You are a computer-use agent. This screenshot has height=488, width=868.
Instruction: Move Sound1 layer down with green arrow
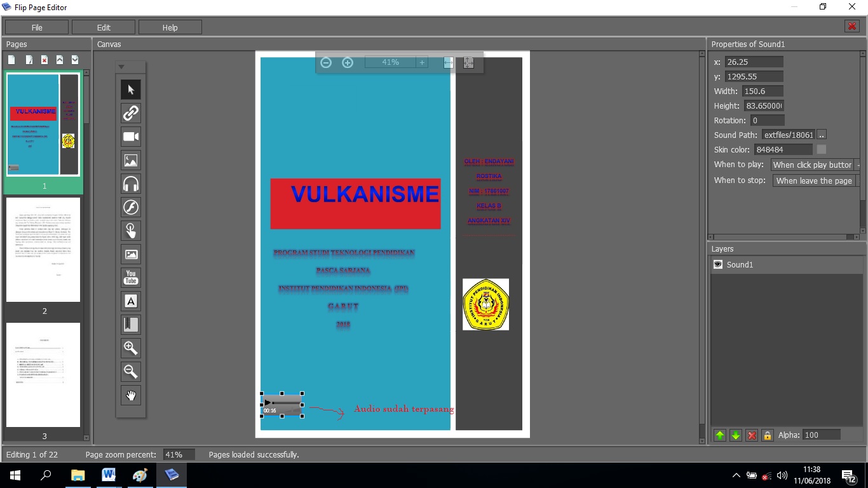(736, 435)
